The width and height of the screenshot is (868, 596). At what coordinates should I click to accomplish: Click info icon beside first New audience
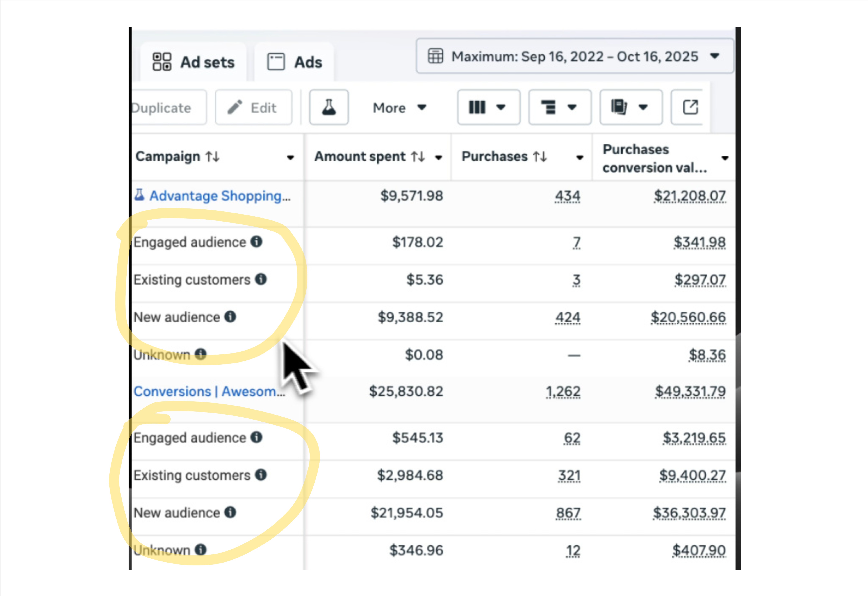point(230,317)
